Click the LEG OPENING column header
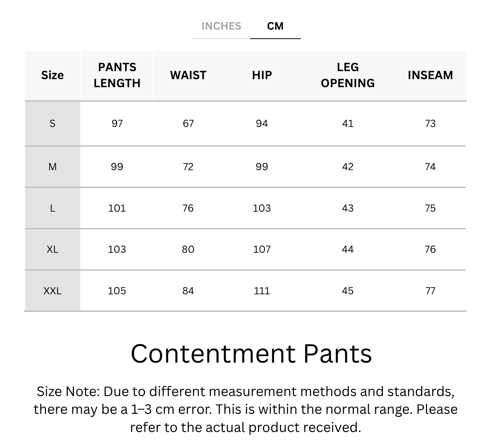Viewport: 493px width, 448px height. pyautogui.click(x=348, y=75)
